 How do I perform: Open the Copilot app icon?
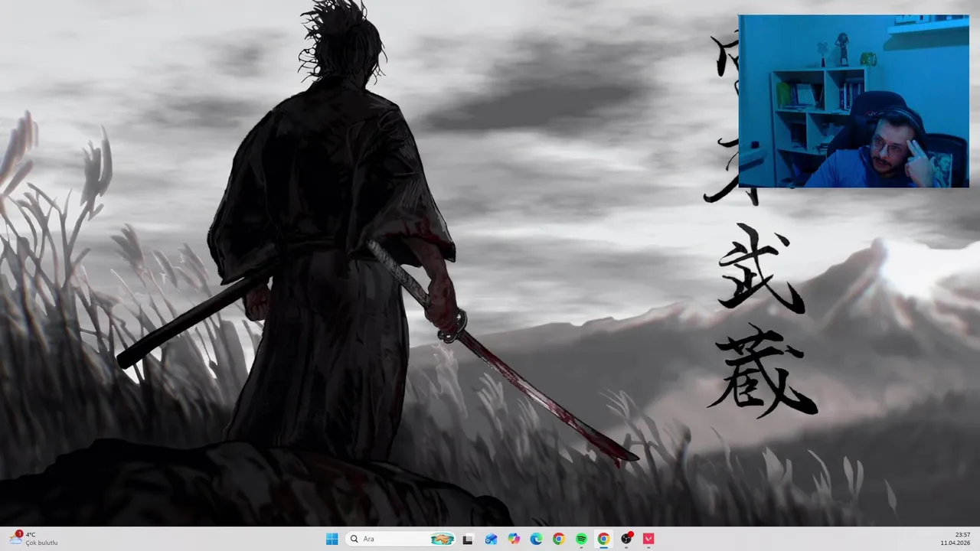coord(514,539)
